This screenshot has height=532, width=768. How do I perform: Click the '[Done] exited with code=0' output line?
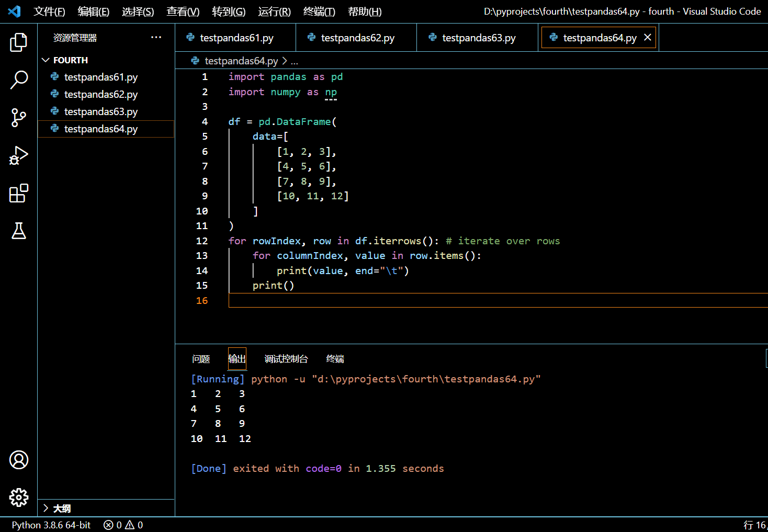click(318, 468)
